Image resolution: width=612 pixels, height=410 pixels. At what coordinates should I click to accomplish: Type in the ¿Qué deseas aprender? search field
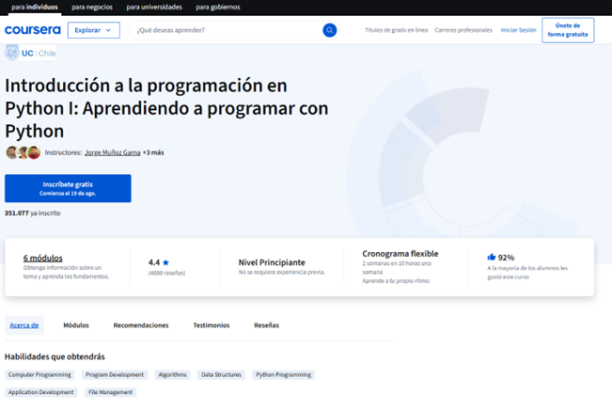pos(225,30)
